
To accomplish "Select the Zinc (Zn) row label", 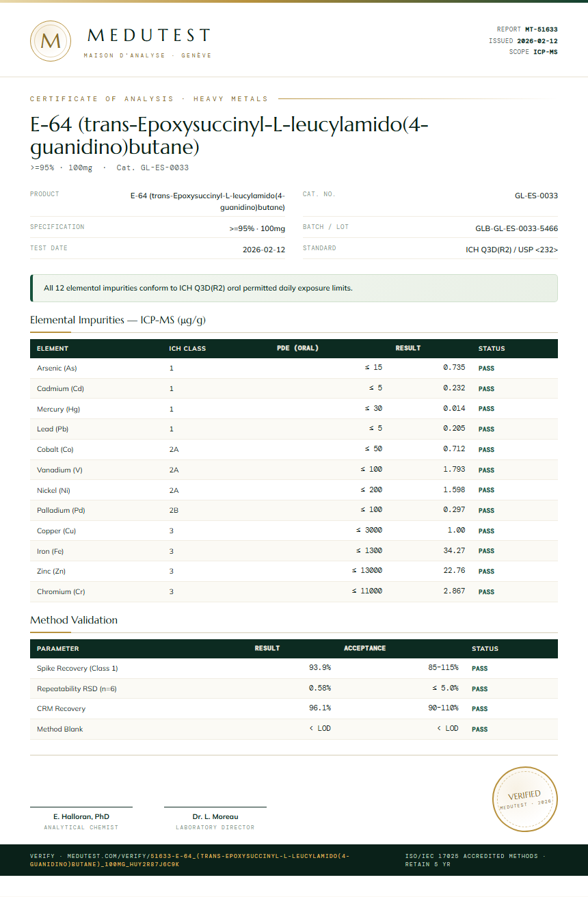I will tap(51, 572).
